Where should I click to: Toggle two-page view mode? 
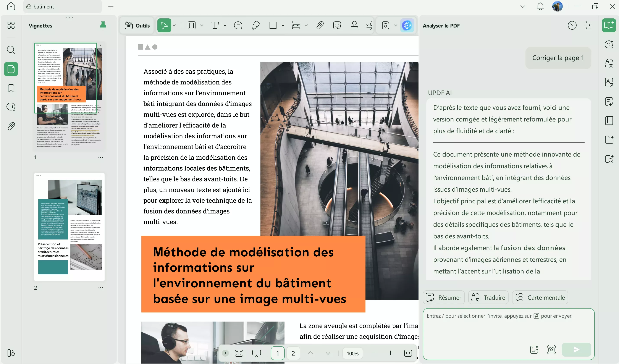coord(239,353)
